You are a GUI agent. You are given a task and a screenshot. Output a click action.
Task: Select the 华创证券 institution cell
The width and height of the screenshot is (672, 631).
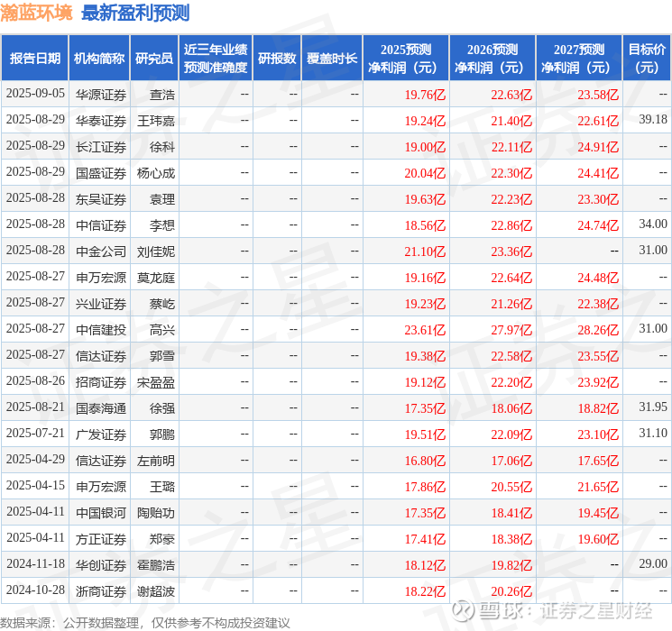pos(101,565)
